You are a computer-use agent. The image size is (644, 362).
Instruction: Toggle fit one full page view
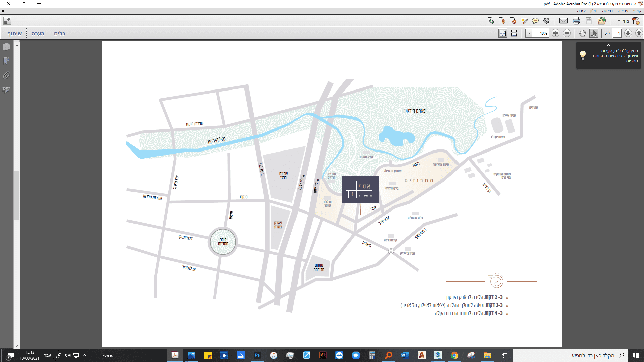503,33
